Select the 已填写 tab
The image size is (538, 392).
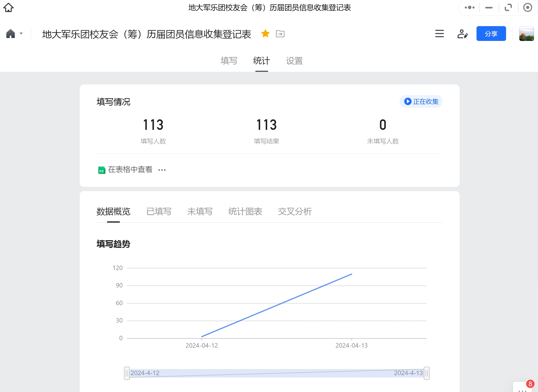(x=159, y=211)
